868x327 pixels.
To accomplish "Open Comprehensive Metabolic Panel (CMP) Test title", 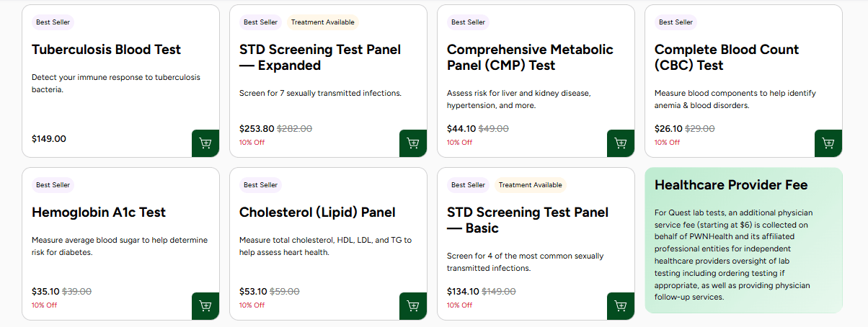I will [530, 58].
